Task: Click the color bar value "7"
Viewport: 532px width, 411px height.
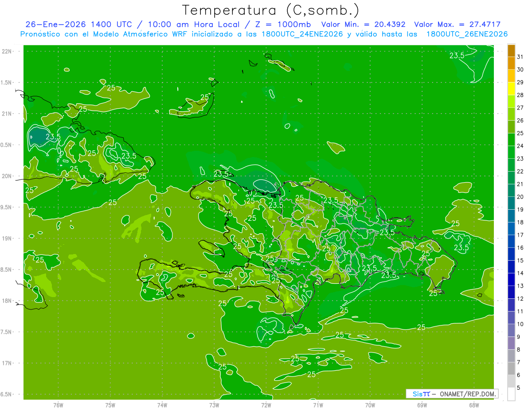Action: 518,362
